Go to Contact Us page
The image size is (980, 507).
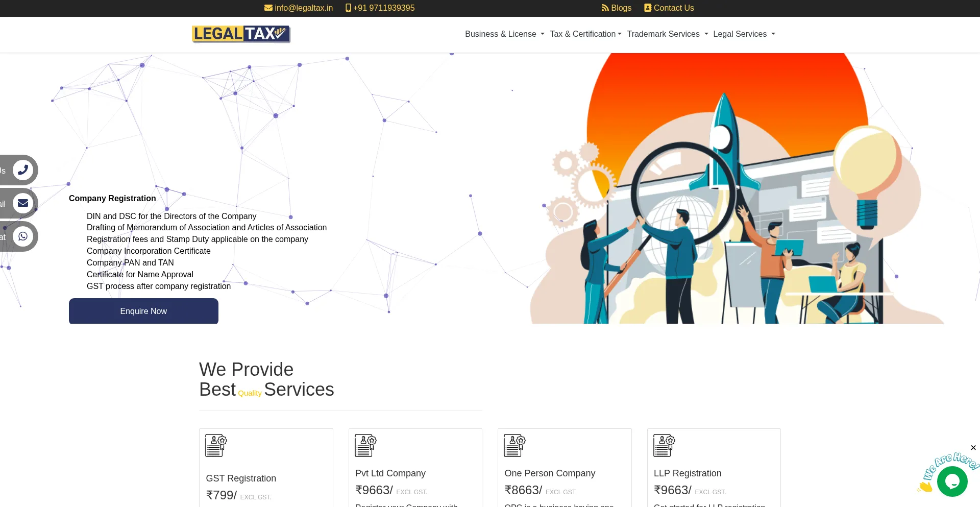click(669, 8)
